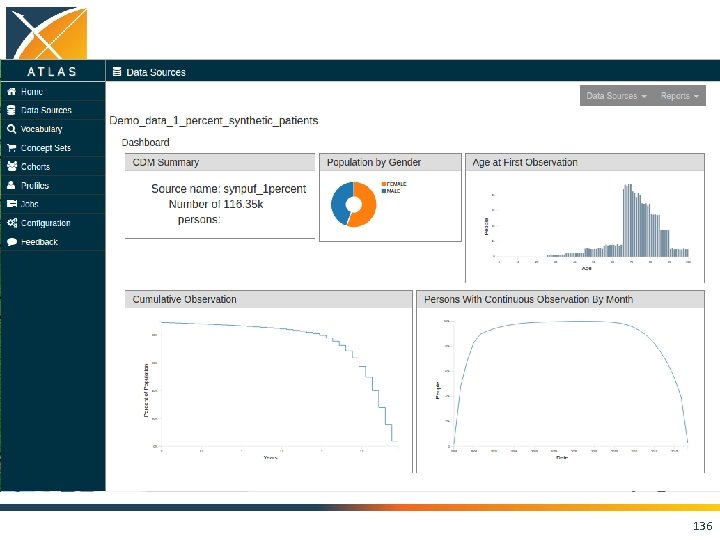This screenshot has height=540, width=720.
Task: Open the Reports dropdown button
Action: (680, 96)
